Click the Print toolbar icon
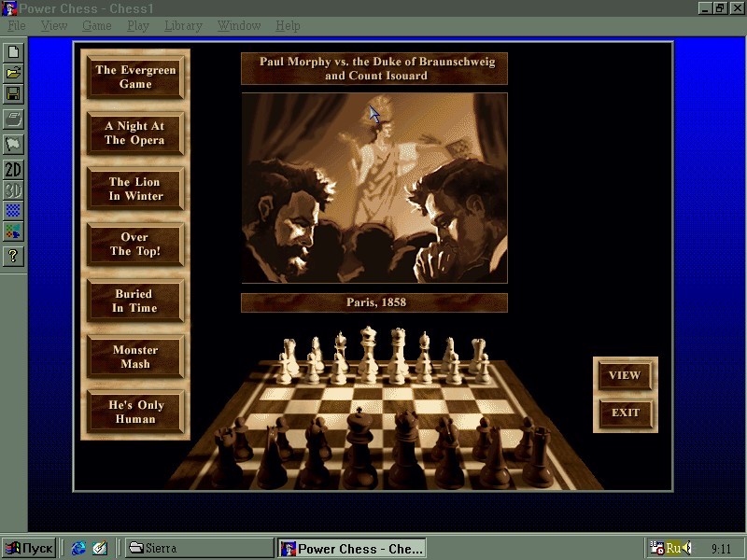The width and height of the screenshot is (747, 560). pos(13,119)
